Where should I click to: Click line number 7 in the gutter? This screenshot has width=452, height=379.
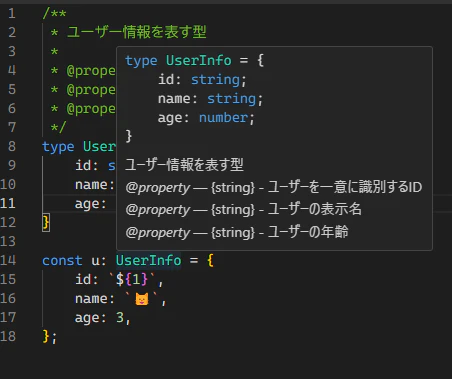click(x=12, y=127)
